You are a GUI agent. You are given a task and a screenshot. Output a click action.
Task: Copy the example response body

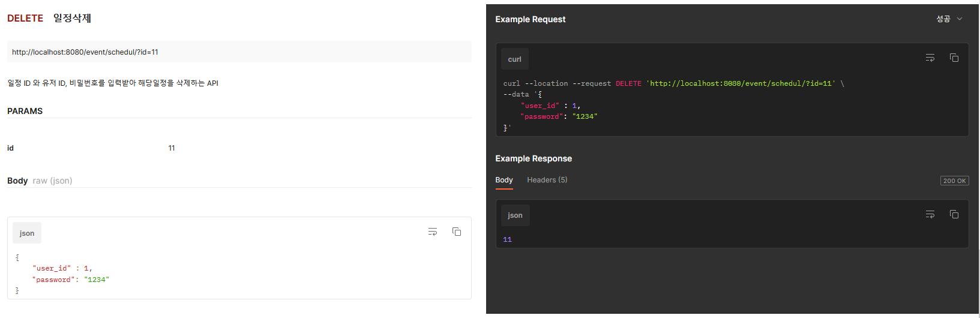[x=954, y=214]
